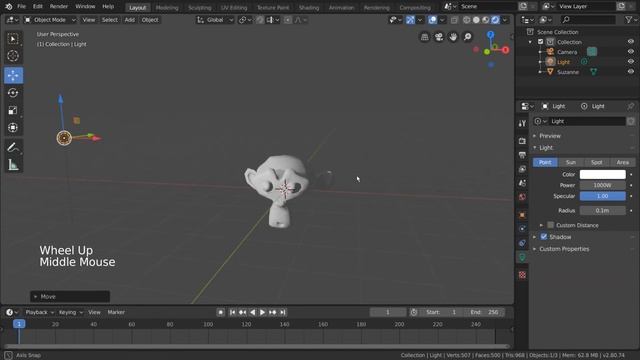The image size is (640, 360).
Task: Pick the Rotate tool
Action: [13, 93]
